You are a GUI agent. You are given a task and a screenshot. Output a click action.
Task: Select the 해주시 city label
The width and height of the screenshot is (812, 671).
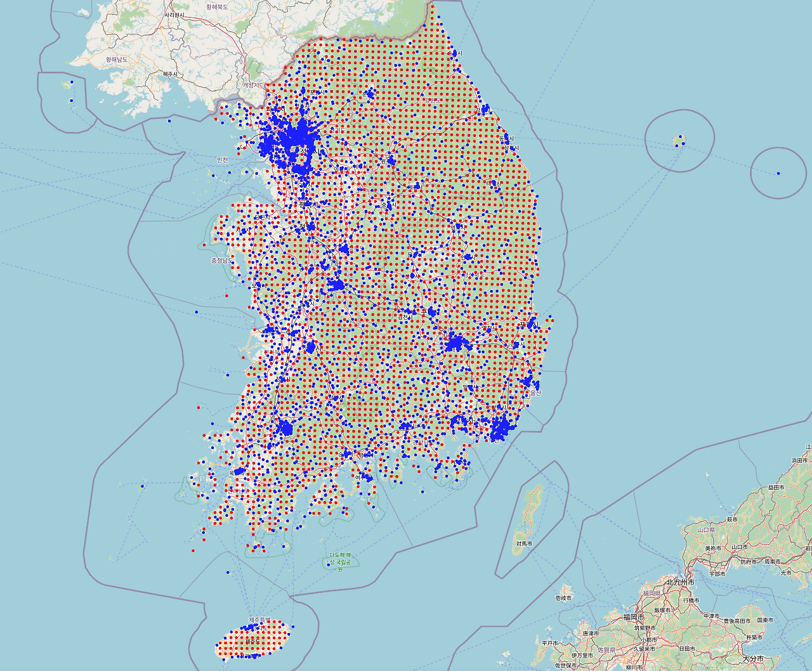[x=171, y=74]
